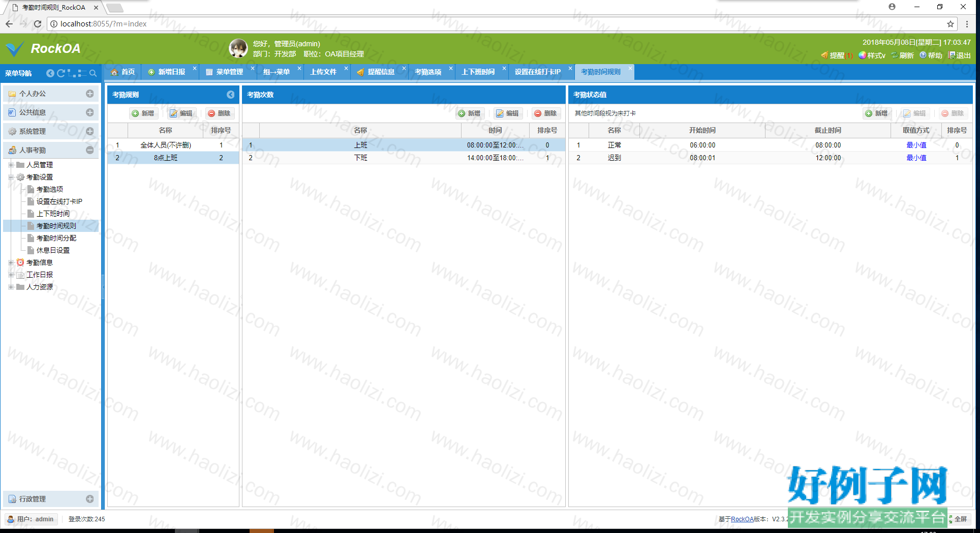
Task: Select the 下班 row in 考勤次数
Action: (x=404, y=158)
